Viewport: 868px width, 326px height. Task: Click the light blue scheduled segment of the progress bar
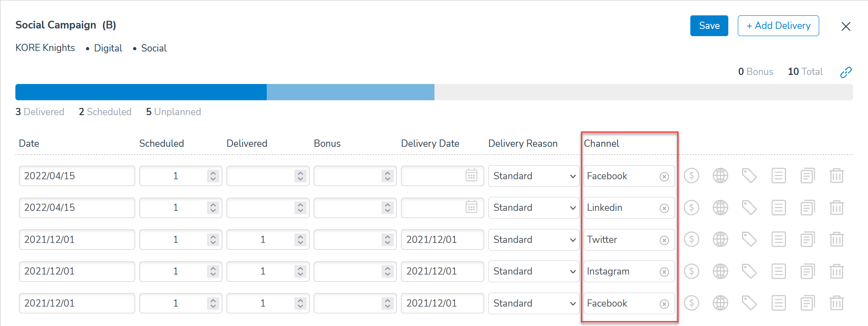(x=350, y=92)
